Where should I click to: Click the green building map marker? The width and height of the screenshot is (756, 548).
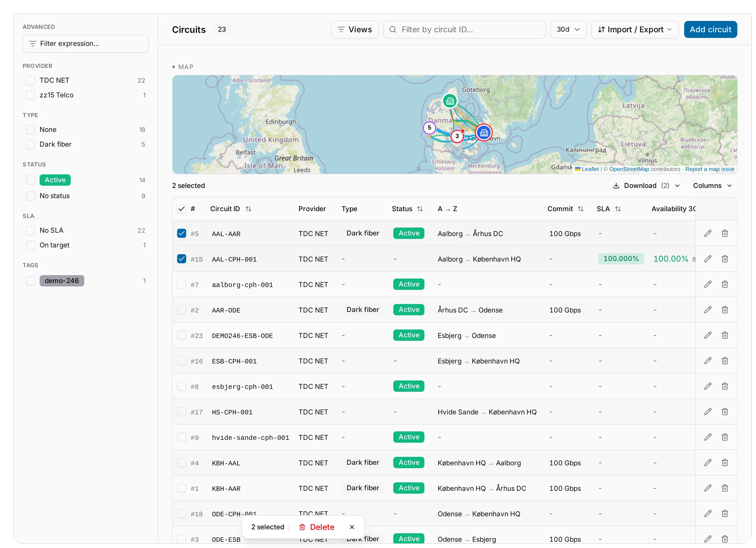(450, 101)
